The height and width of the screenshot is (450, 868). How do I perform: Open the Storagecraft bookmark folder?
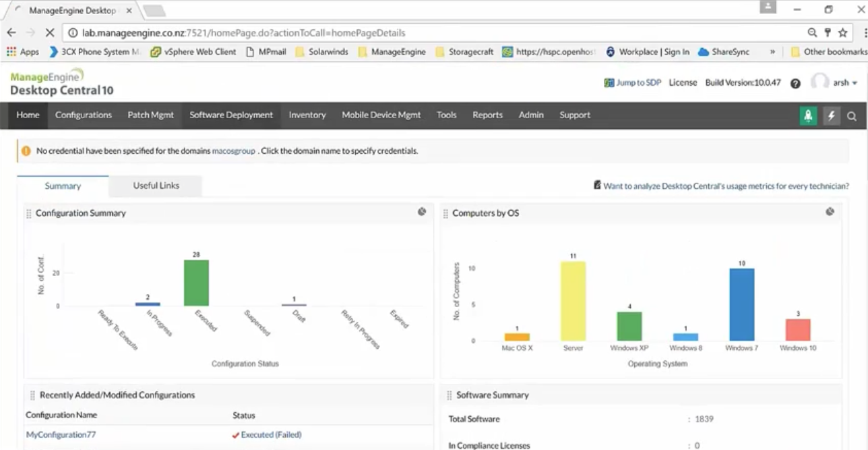464,52
